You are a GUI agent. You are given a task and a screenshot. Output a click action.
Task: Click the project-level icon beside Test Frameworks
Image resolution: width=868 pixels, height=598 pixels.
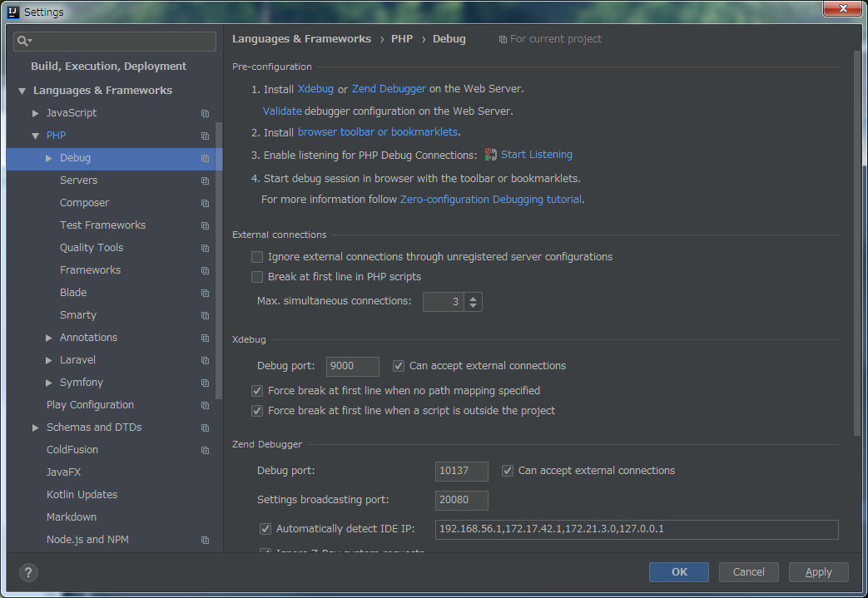205,225
